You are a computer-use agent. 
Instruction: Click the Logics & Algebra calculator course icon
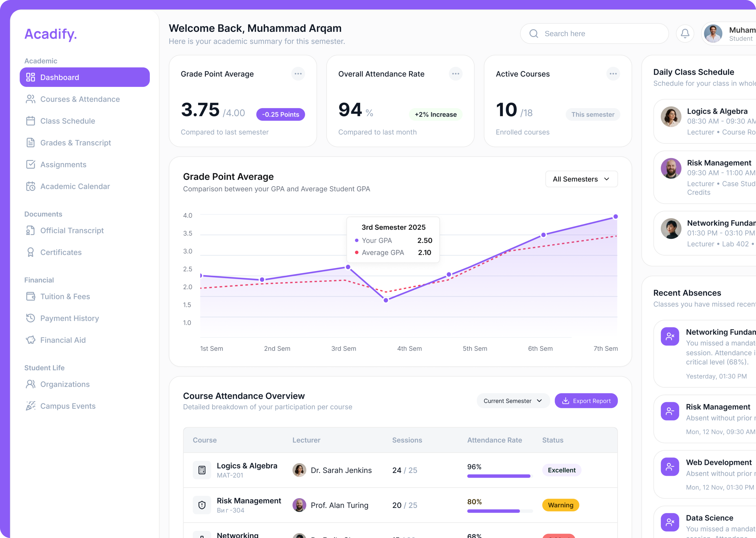click(202, 470)
